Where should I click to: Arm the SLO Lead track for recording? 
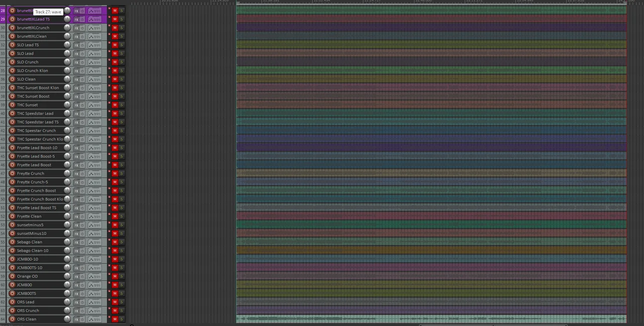point(12,53)
